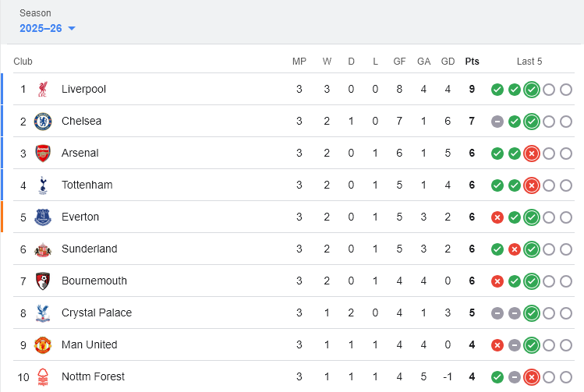Click the Arsenal club crest
The image size is (584, 392).
pyautogui.click(x=42, y=154)
